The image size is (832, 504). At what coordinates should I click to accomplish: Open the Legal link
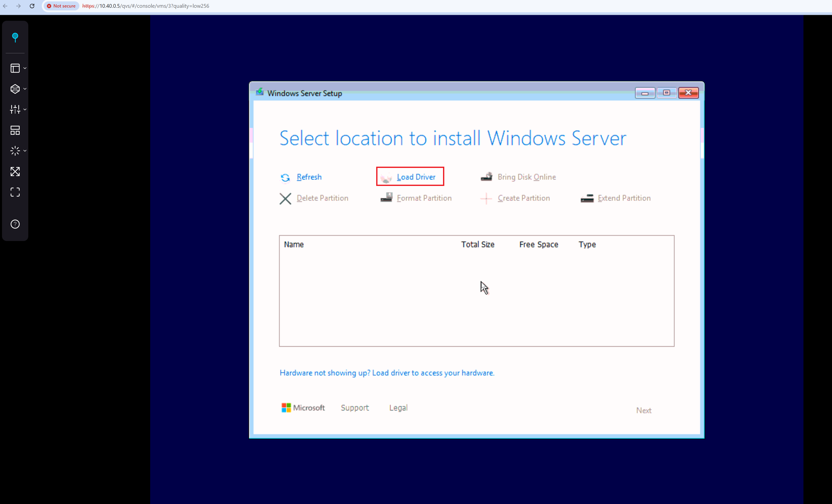click(398, 408)
